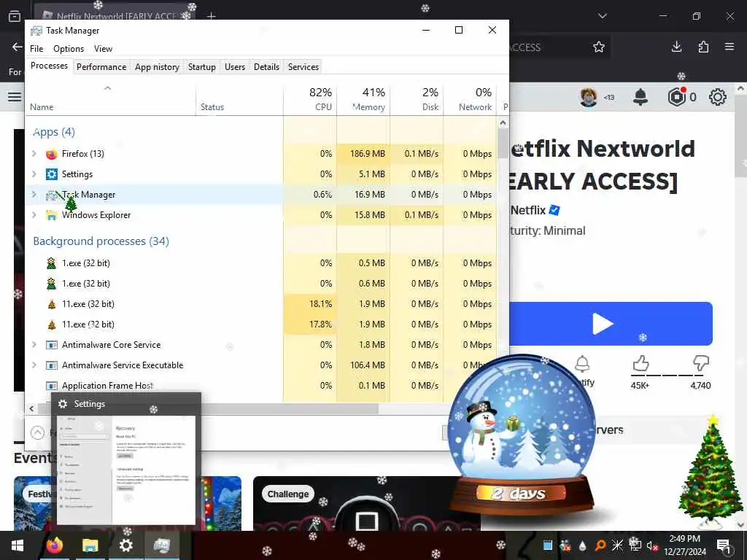Collapse Task Manager with Fewer details arrow
The image size is (747, 560).
[x=38, y=432]
